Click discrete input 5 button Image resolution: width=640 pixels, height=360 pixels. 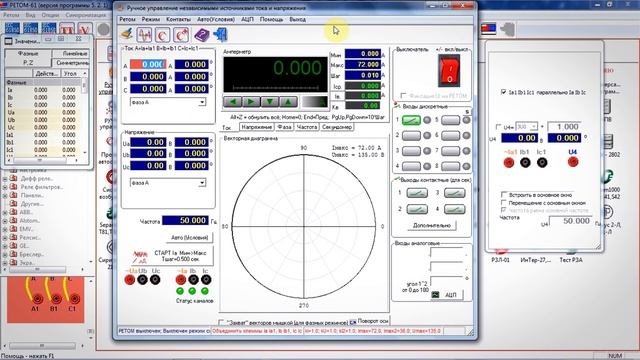[451, 120]
